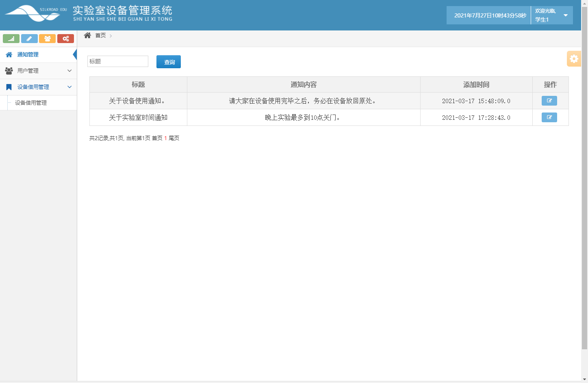Image resolution: width=588 pixels, height=383 pixels.
Task: Select the green bar chart statistics icon
Action: [11, 38]
